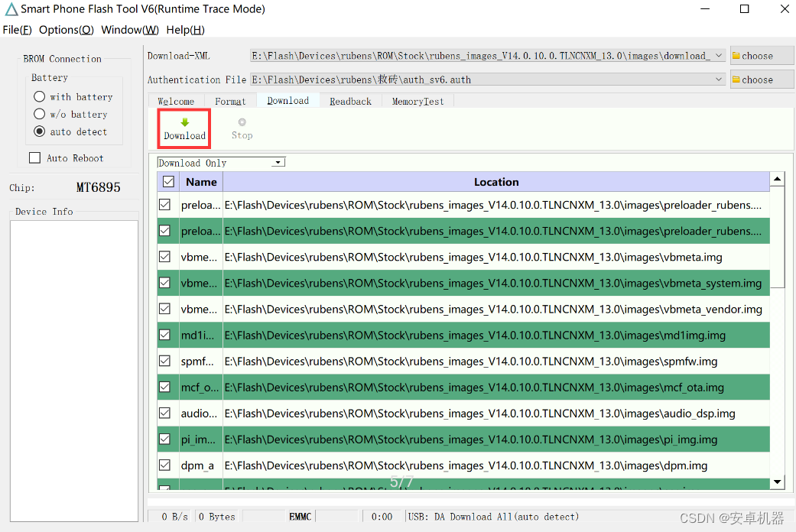Open the File menu
796x532 pixels.
pos(18,30)
